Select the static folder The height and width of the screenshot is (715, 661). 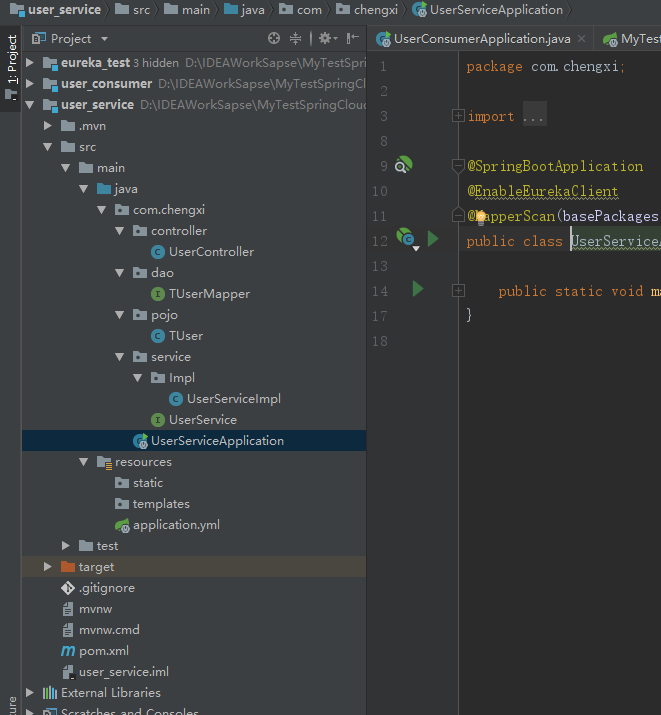(139, 482)
